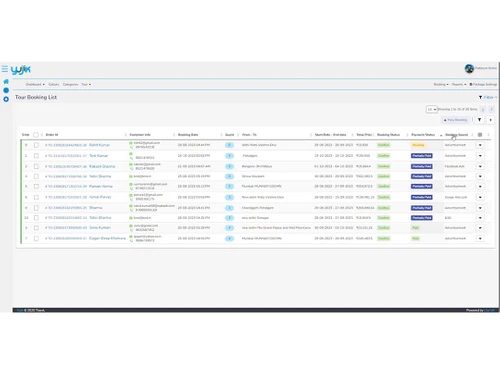Open Gagan Deep Khurana's booking order link
The image size is (500, 375).
tap(66, 238)
